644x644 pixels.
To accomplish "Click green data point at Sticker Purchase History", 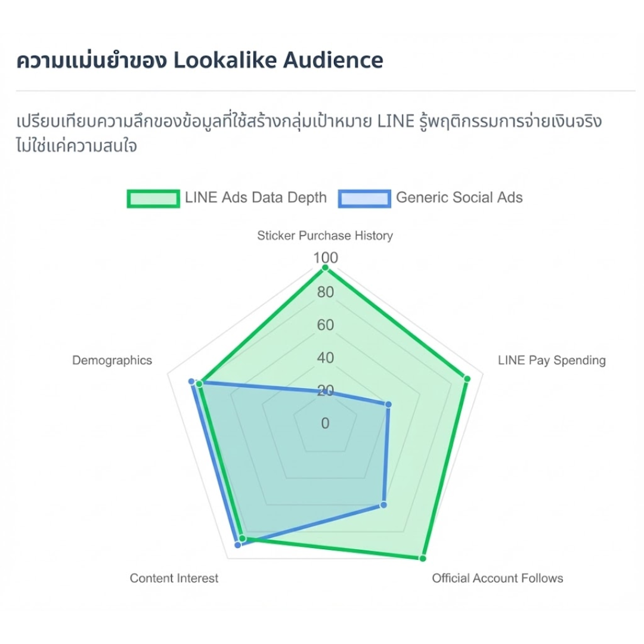I will pyautogui.click(x=325, y=269).
